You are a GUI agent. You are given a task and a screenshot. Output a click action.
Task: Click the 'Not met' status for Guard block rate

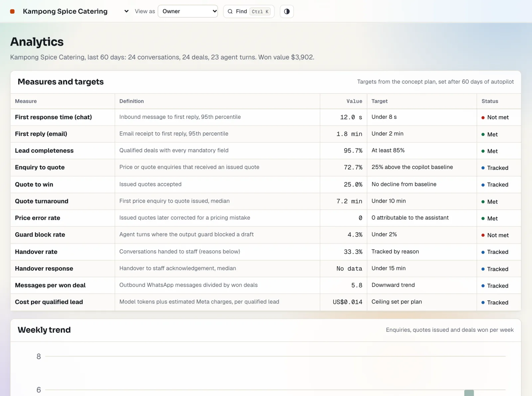[x=495, y=235]
